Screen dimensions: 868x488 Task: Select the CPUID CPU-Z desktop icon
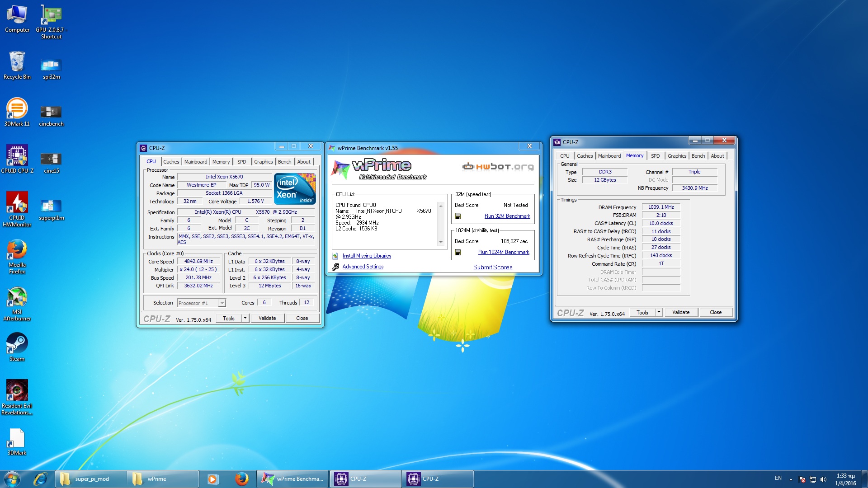[x=17, y=159]
